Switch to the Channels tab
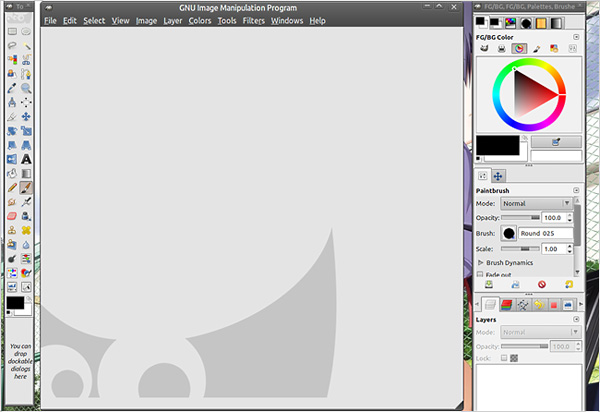Viewport: 600px width, 412px height. tap(506, 305)
